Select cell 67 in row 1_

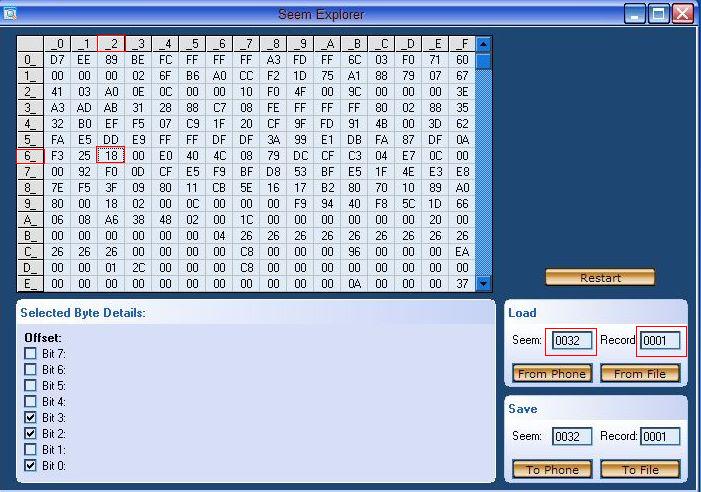pos(462,76)
